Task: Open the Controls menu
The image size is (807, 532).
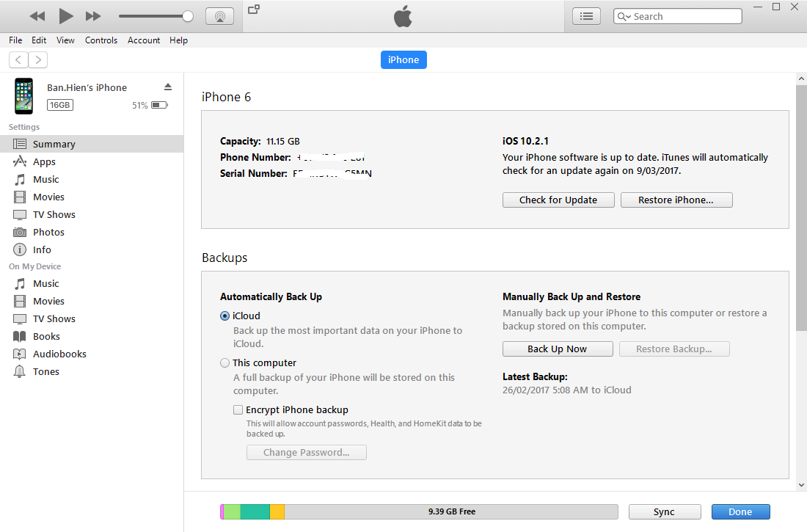Action: tap(101, 40)
